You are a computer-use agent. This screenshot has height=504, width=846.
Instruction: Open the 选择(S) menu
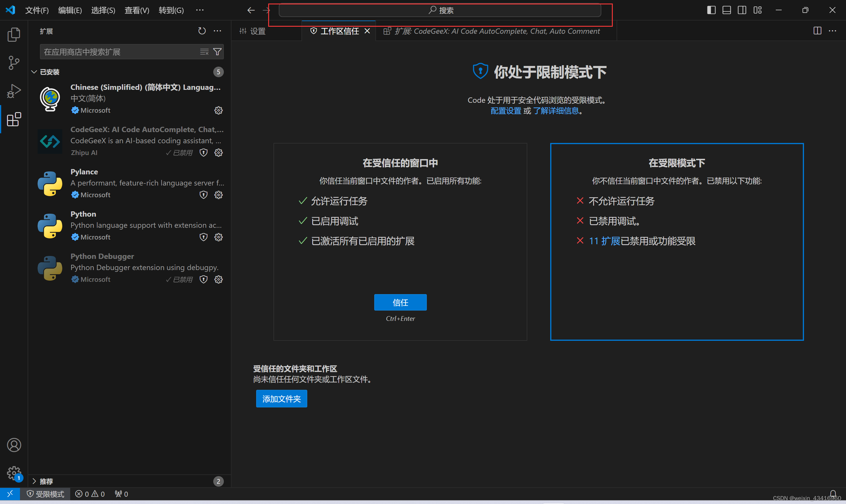[x=103, y=10]
